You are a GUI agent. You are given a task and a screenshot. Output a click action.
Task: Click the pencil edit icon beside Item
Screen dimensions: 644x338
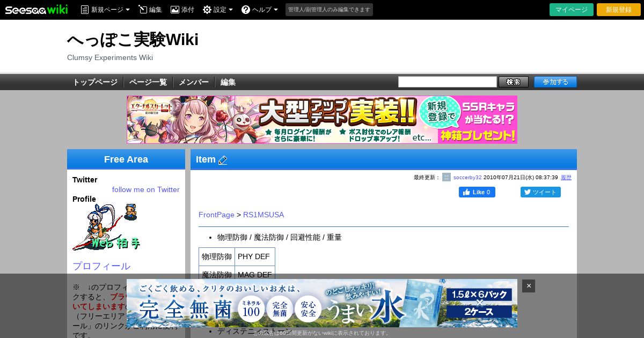click(223, 160)
